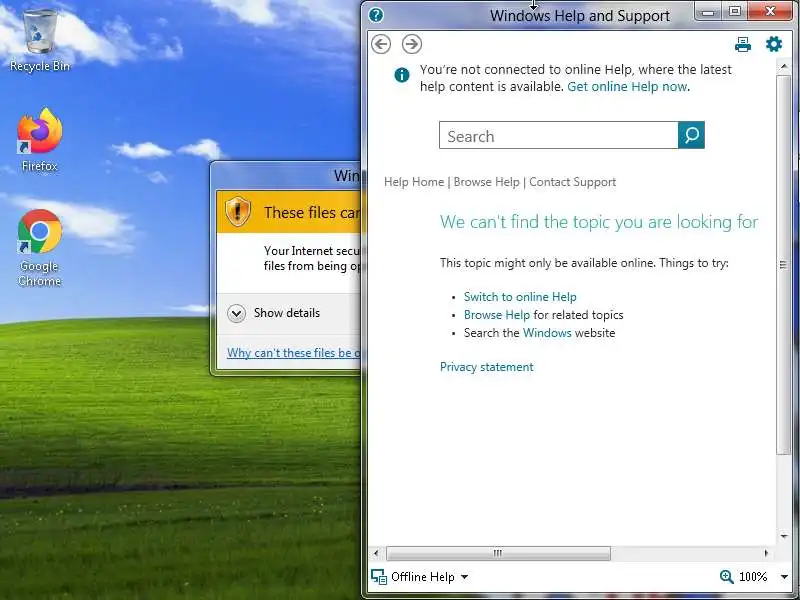
Task: Expand Show details in the dialog
Action: (273, 313)
